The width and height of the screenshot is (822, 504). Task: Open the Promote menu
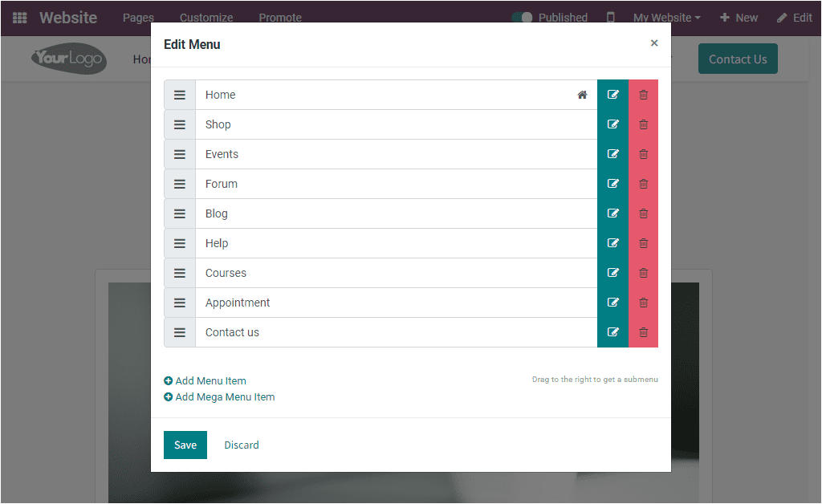click(279, 17)
